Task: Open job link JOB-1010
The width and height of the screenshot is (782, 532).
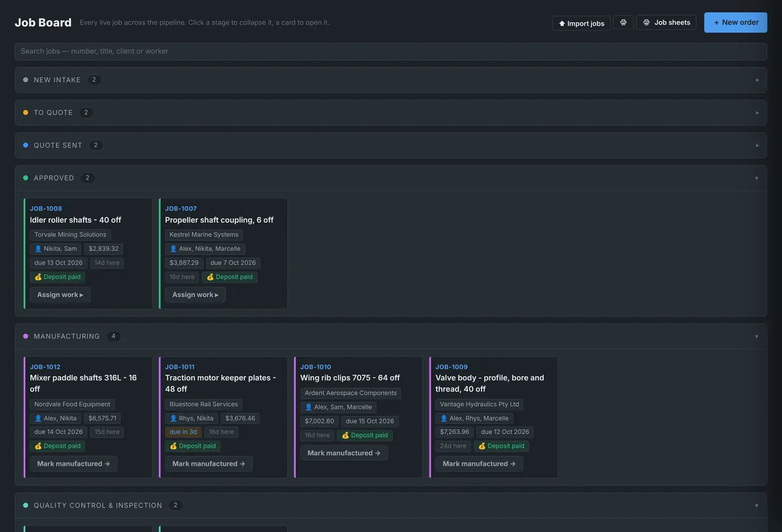Action: [316, 367]
